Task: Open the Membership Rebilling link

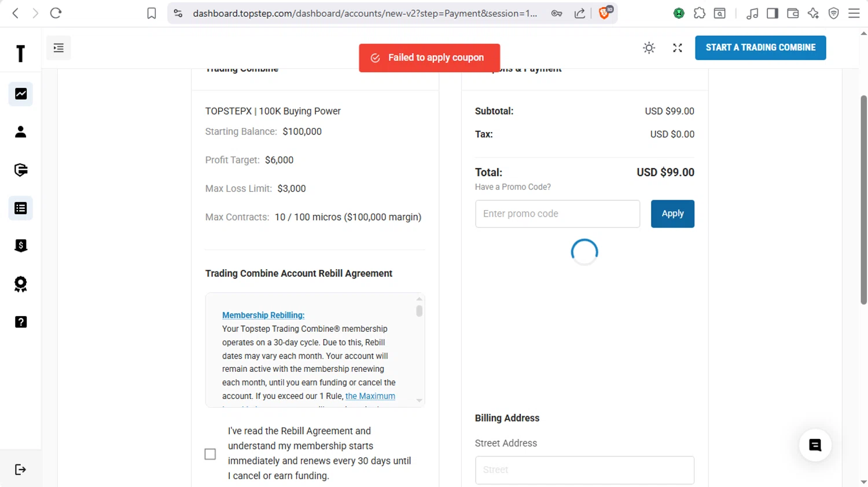Action: click(x=263, y=315)
